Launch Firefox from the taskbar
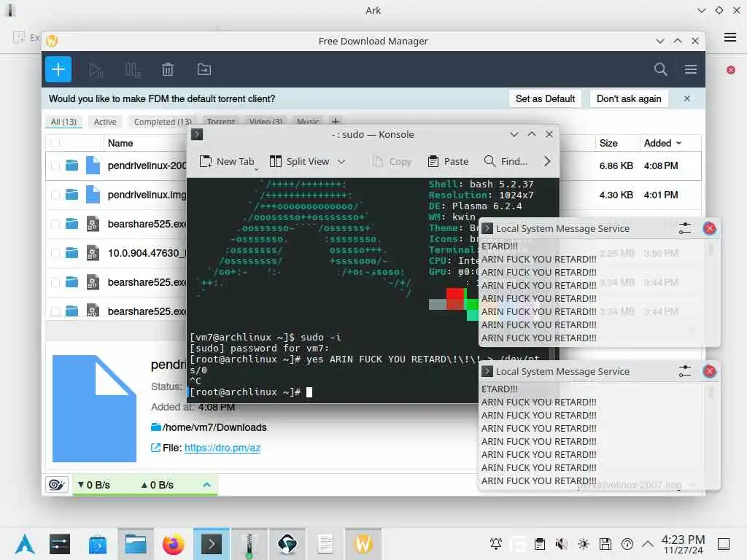Viewport: 747px width, 560px height. click(x=173, y=544)
